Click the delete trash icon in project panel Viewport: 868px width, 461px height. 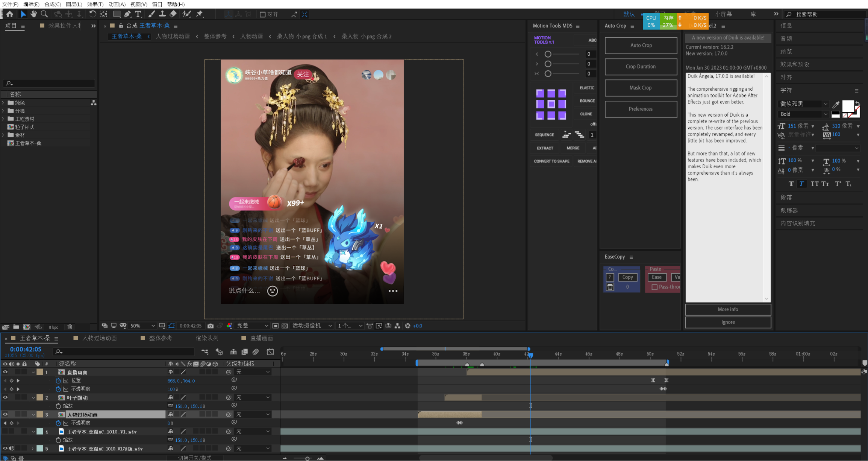70,327
